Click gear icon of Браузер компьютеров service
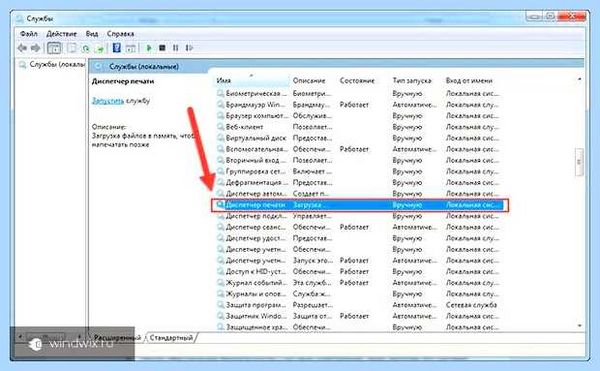The image size is (600, 371). [x=220, y=115]
